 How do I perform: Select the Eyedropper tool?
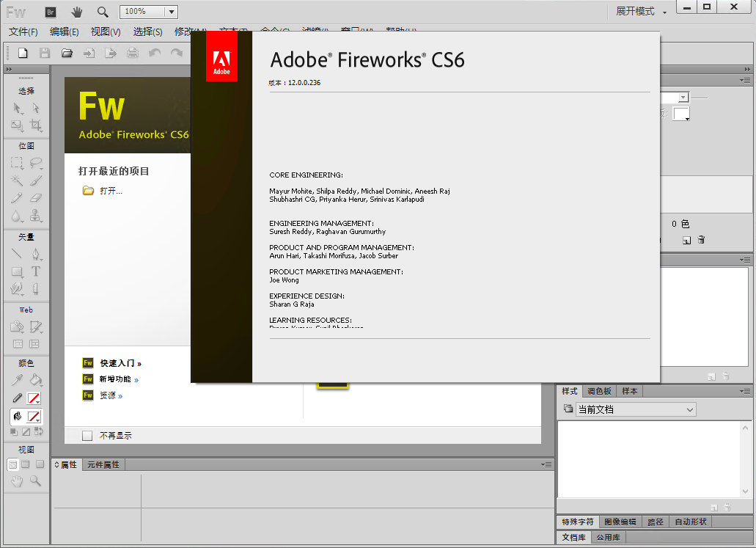(x=17, y=380)
